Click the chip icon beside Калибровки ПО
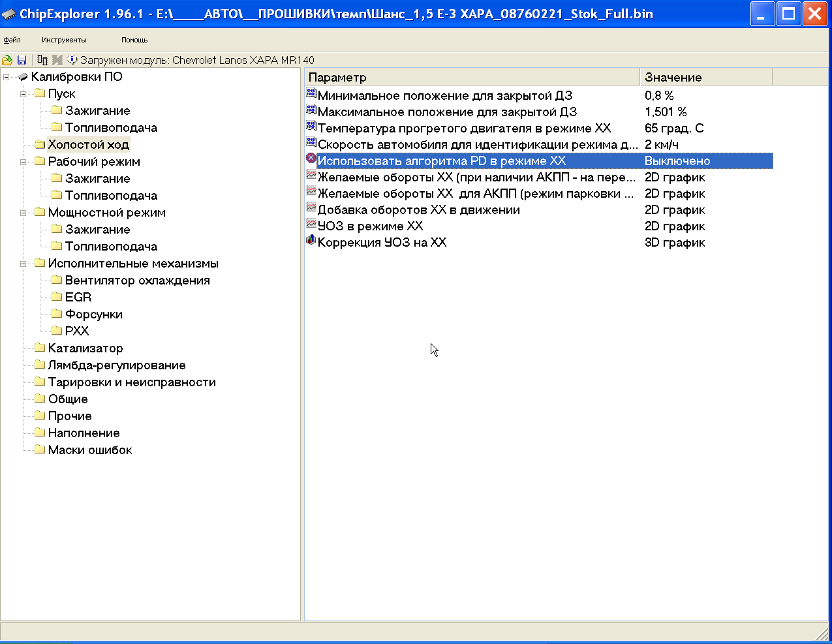The image size is (832, 644). pos(23,77)
